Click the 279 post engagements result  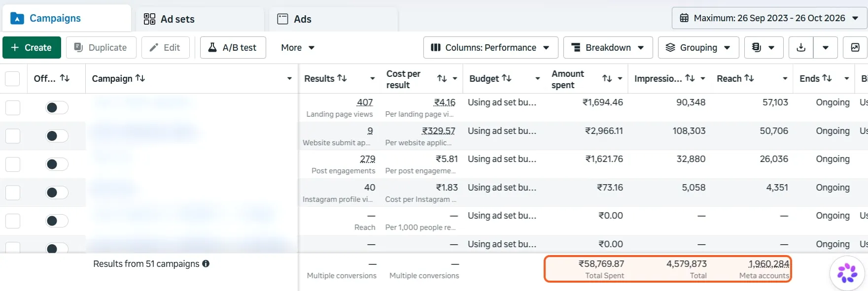coord(368,159)
